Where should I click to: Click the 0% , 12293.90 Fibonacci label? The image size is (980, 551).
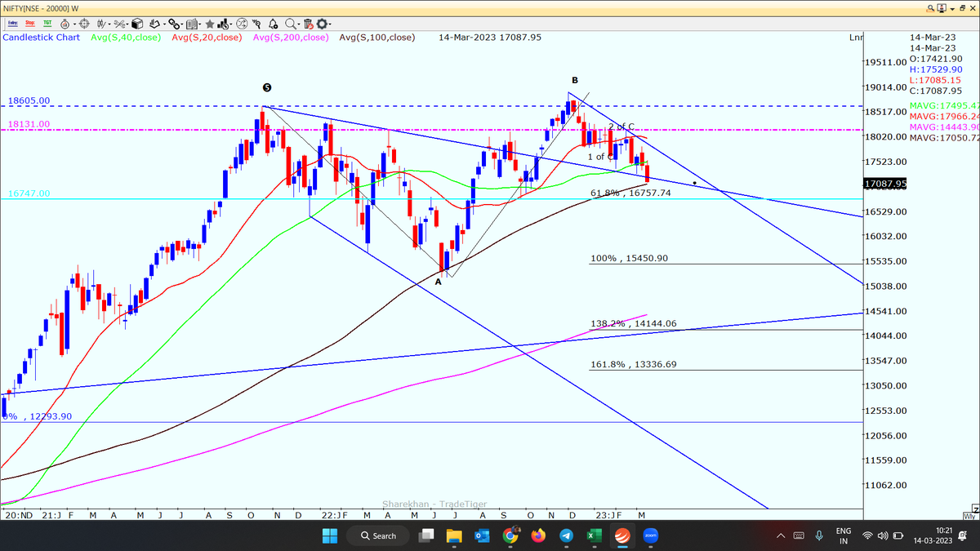pyautogui.click(x=38, y=416)
